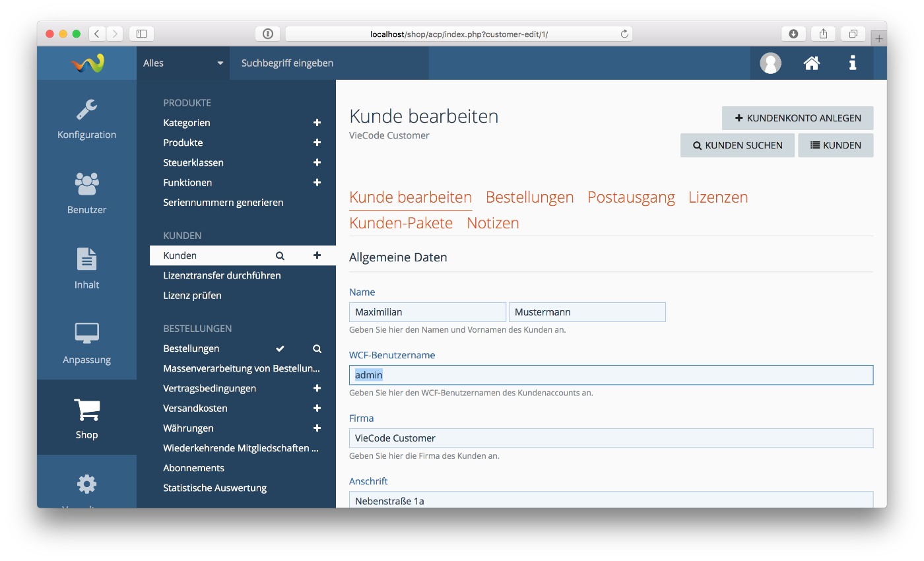Viewport: 924px width, 561px height.
Task: Select Lizenz prüfen in the sidebar
Action: pos(192,296)
